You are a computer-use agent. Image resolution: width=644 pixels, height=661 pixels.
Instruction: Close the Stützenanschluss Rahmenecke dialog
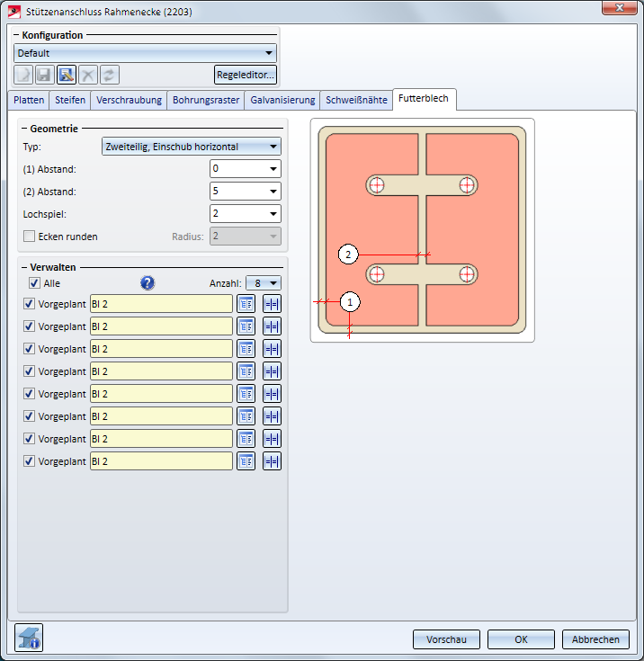pyautogui.click(x=619, y=8)
